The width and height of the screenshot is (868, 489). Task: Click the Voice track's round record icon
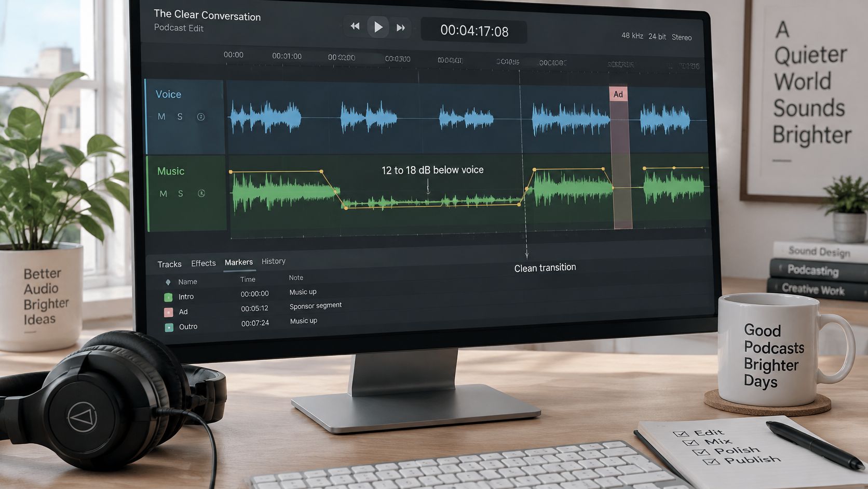pos(201,117)
